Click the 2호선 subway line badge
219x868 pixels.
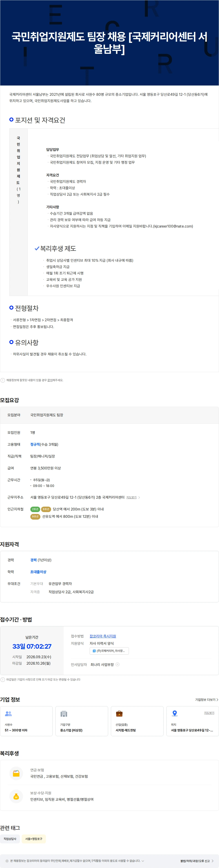(35, 509)
